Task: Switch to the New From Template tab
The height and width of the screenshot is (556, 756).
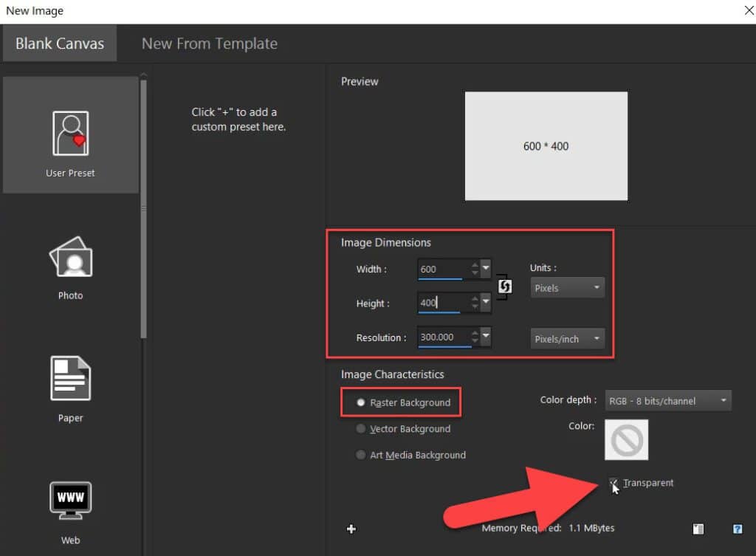Action: pos(210,44)
